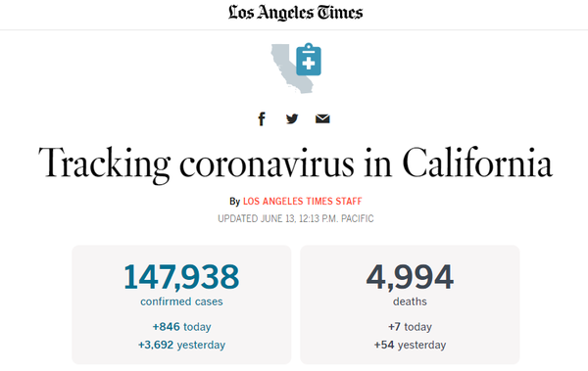
Task: Click the medical clipboard icon
Action: coord(309,59)
